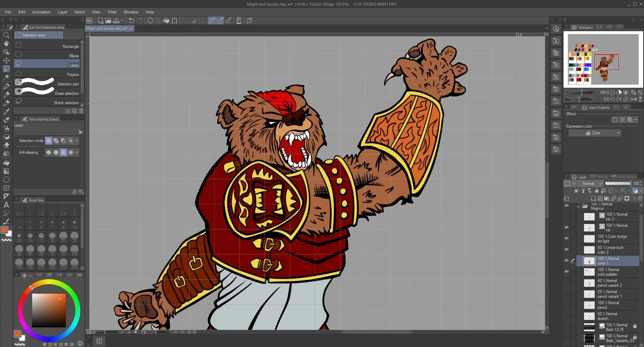Viewport: 644px width, 347px height.
Task: Delete a layer using the trash icon
Action: coord(640,198)
